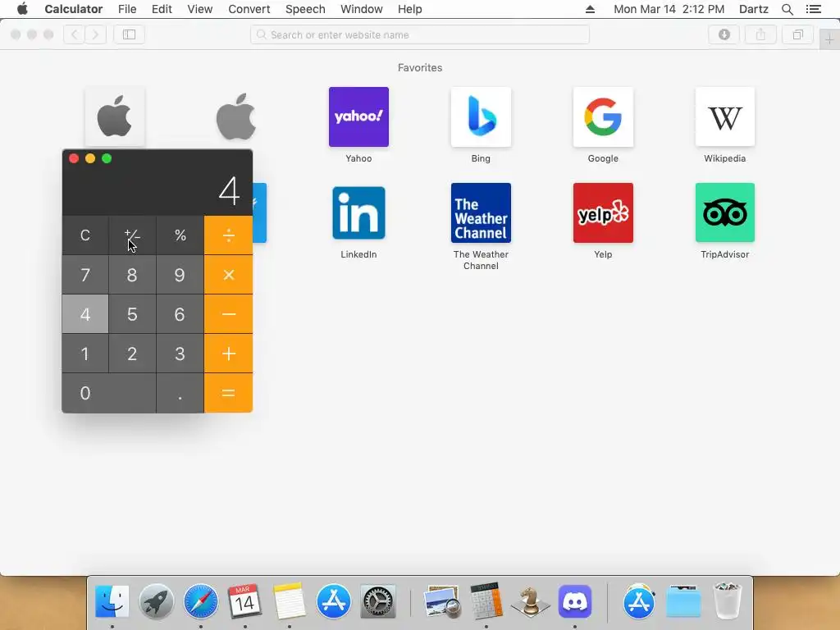The width and height of the screenshot is (840, 630).
Task: Tap the 2 key on Calculator
Action: (x=132, y=354)
